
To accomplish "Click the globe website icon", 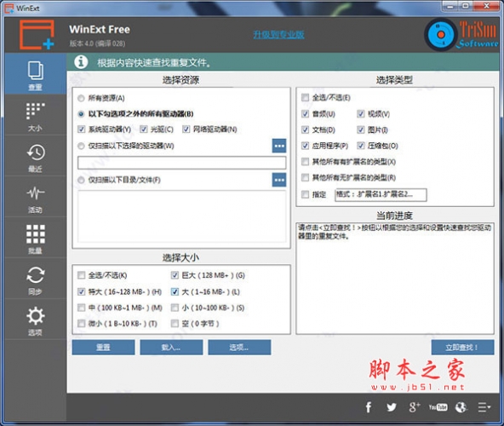I will pyautogui.click(x=461, y=407).
